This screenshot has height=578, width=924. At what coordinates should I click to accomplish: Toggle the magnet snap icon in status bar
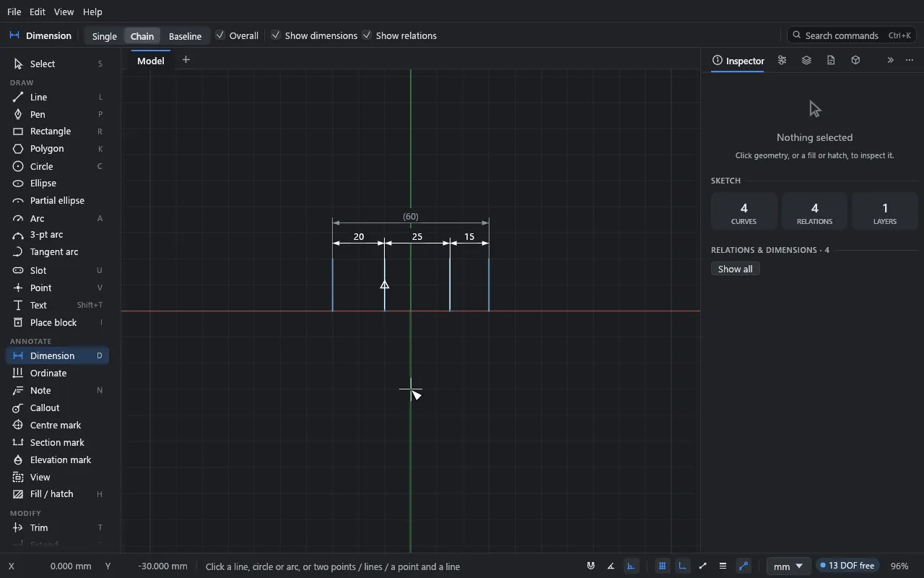(x=590, y=566)
